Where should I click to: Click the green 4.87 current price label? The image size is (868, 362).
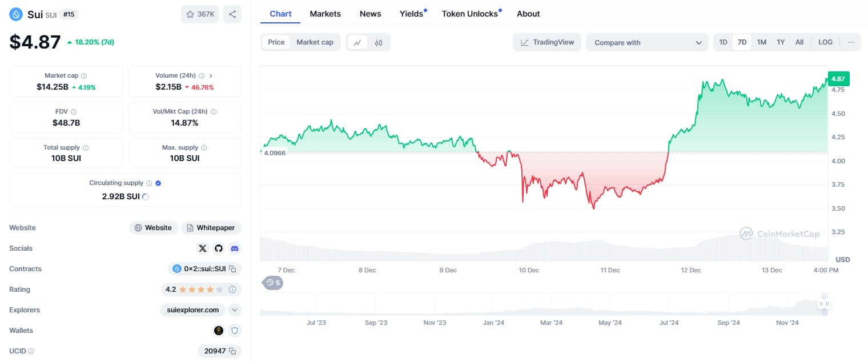click(838, 79)
